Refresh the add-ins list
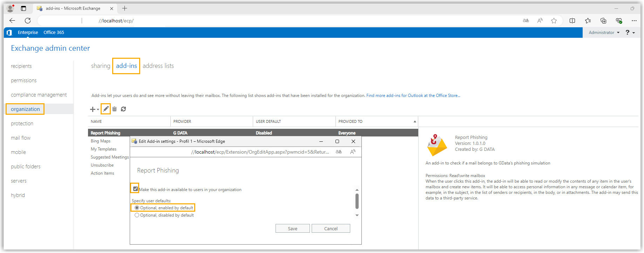644x253 pixels. pos(123,109)
